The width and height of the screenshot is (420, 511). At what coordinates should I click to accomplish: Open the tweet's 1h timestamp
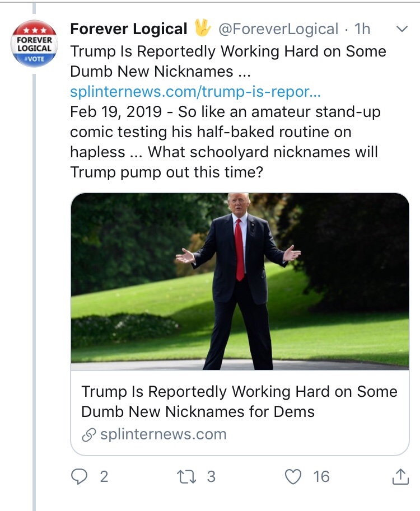(362, 29)
